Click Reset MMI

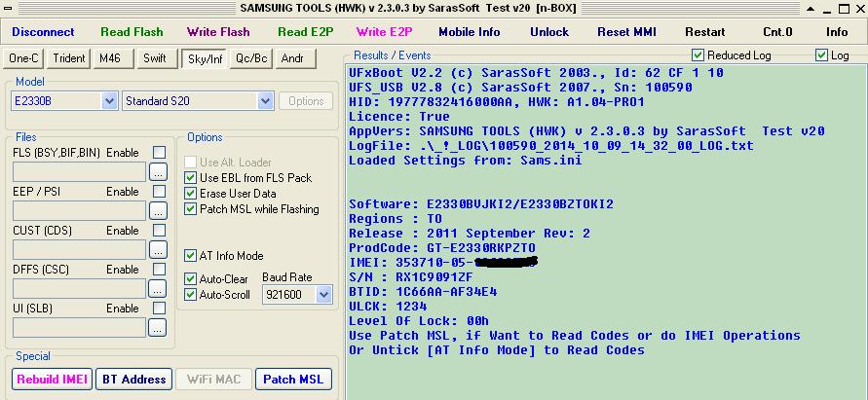[x=626, y=32]
